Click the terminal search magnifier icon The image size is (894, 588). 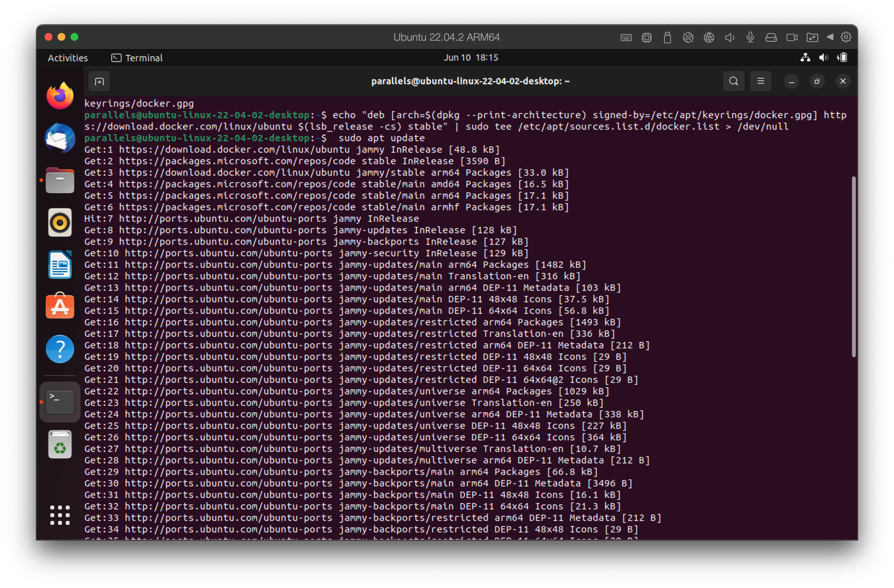734,81
